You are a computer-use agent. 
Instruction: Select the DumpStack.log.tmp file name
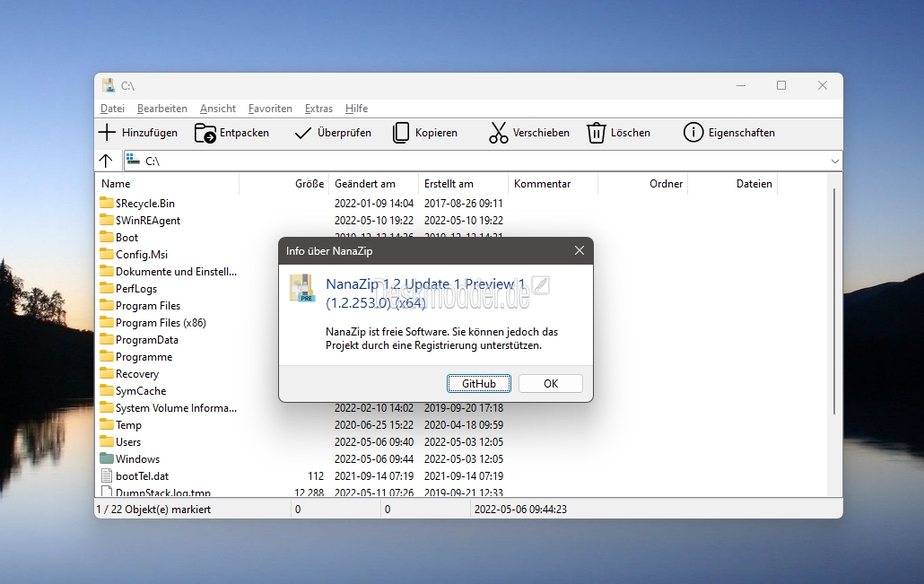(x=163, y=492)
